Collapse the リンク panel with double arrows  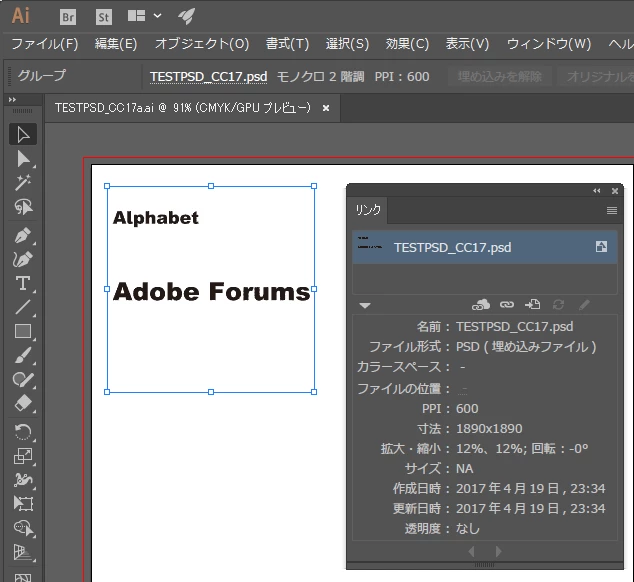pyautogui.click(x=597, y=190)
